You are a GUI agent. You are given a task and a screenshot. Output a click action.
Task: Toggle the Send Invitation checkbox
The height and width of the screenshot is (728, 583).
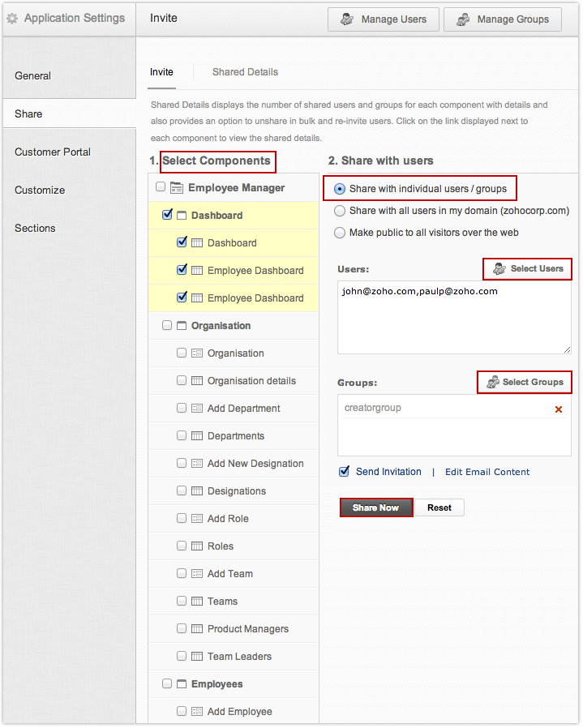coord(345,472)
